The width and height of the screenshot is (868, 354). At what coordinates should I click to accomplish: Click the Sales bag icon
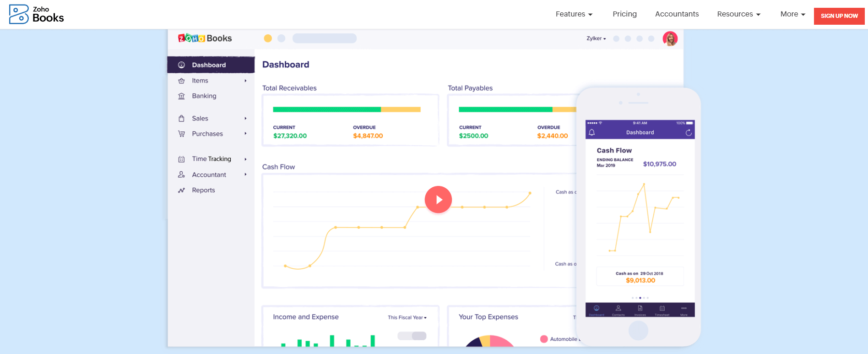181,119
